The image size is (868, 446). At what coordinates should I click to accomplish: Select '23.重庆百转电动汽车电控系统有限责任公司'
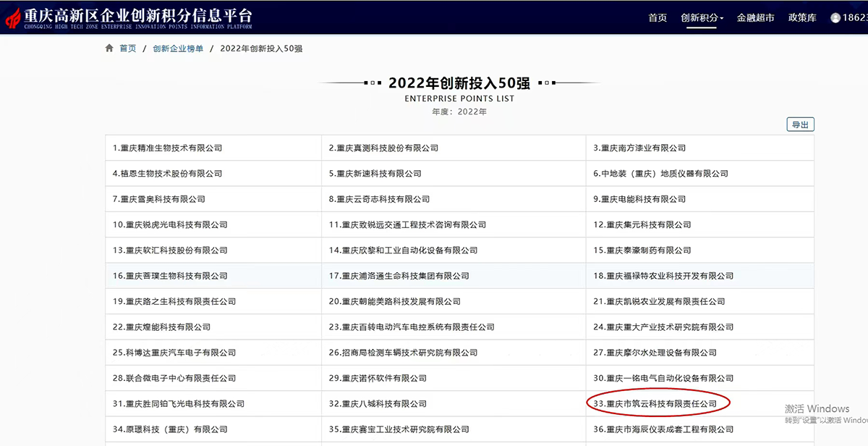click(412, 327)
